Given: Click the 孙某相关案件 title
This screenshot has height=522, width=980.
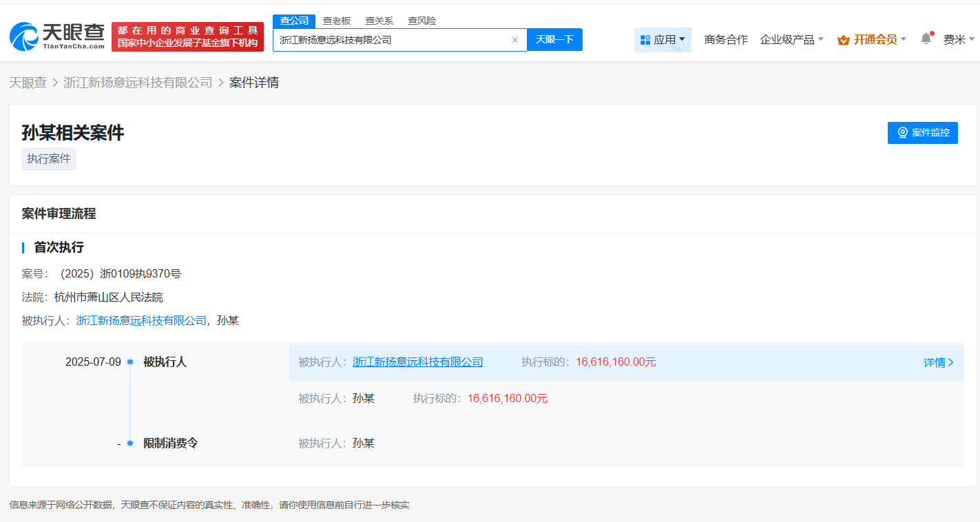Looking at the screenshot, I should coord(73,133).
